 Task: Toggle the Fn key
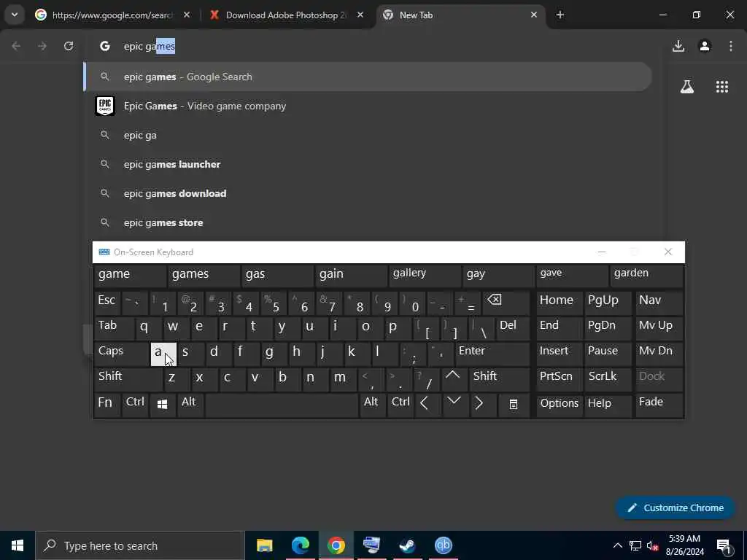coord(107,405)
